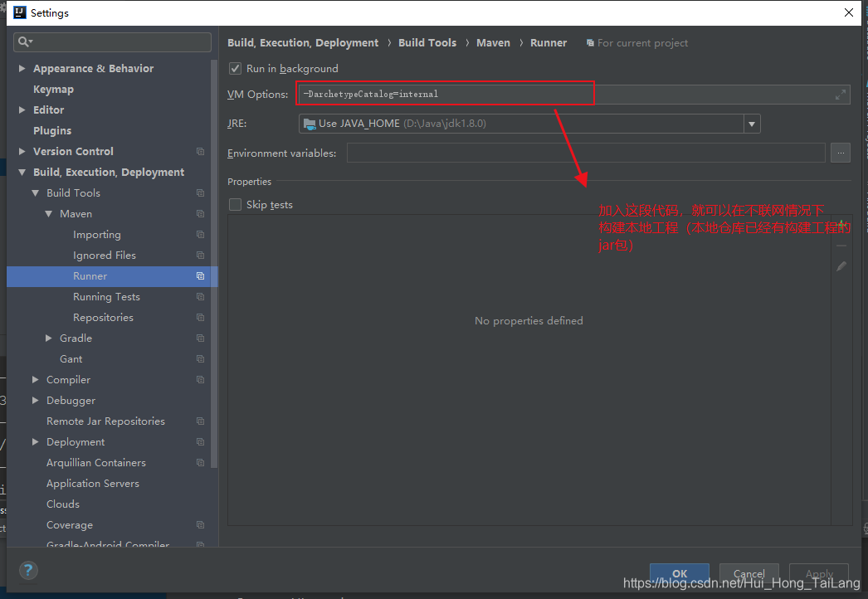Click the project-level icon next to Version Control

click(x=200, y=151)
